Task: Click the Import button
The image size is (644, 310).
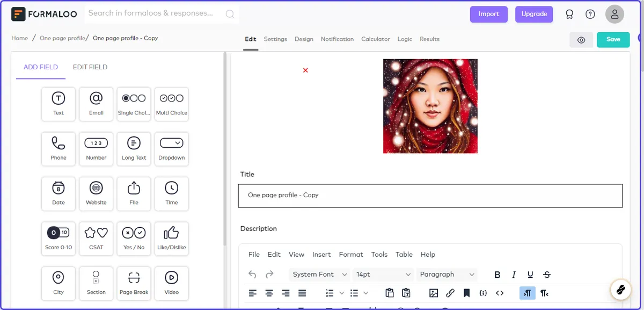Action: pos(489,14)
